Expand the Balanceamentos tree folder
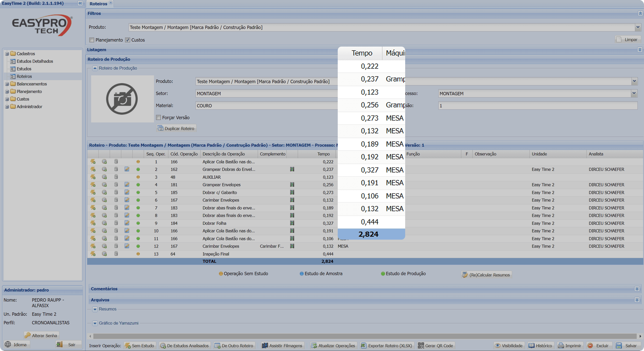Viewport: 644px width, 351px height. pos(7,84)
